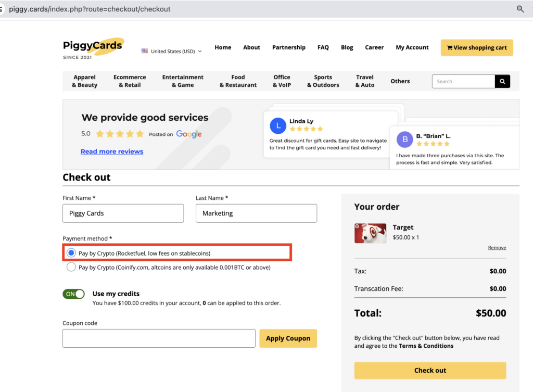Click the PiggyCards logo

tap(93, 48)
